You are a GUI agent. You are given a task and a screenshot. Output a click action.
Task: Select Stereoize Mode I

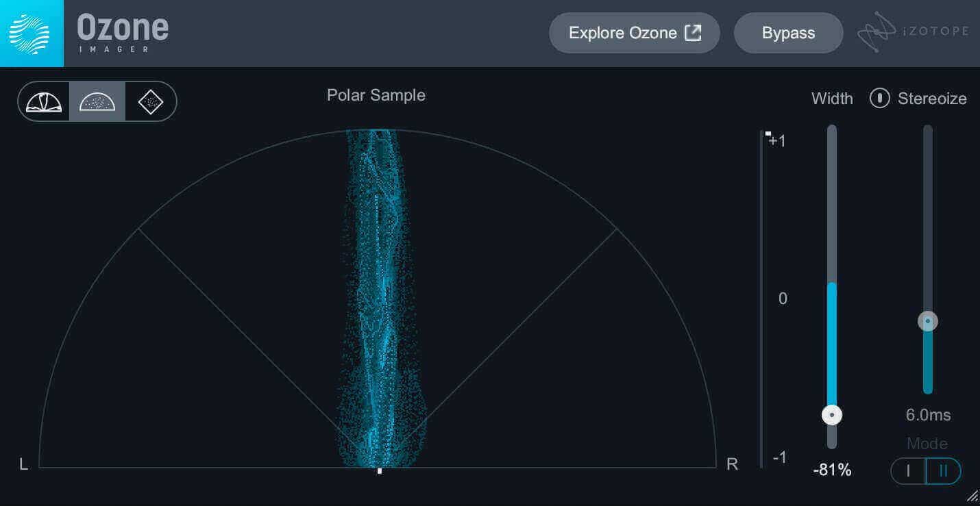coord(909,470)
